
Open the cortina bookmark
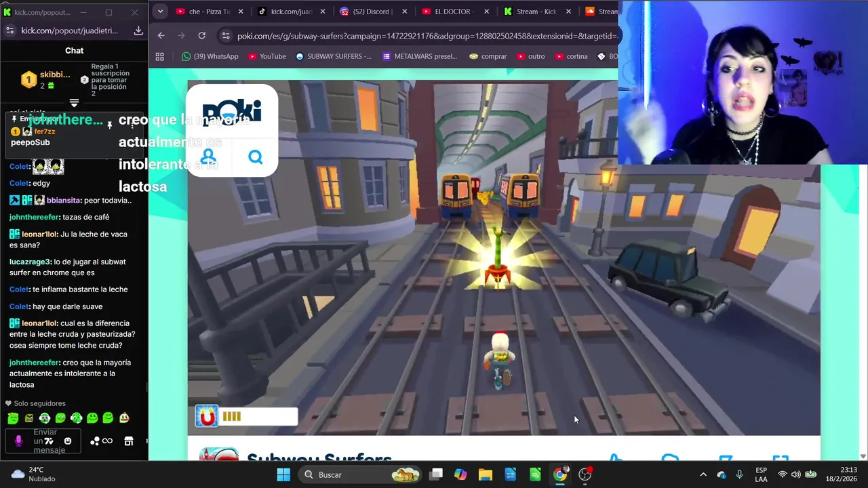pos(571,56)
